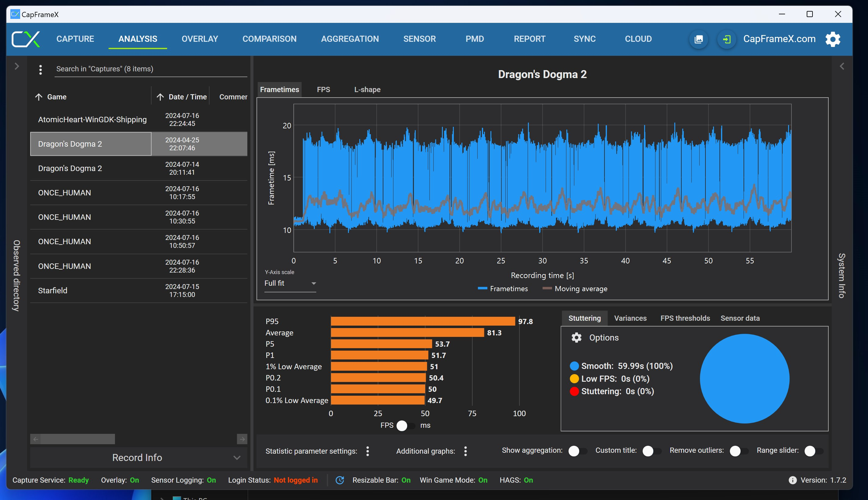The height and width of the screenshot is (500, 868).
Task: Toggle the Moving average series in legend
Action: pos(575,288)
